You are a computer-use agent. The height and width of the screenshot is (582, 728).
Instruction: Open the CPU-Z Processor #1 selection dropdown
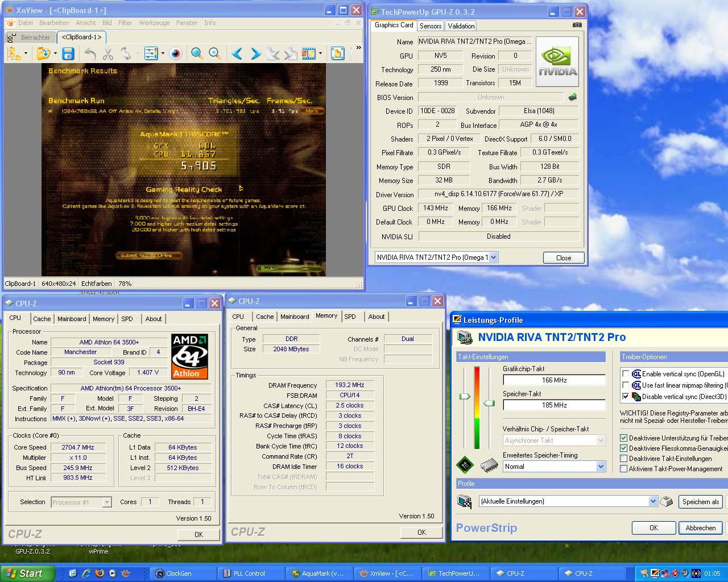pos(107,502)
